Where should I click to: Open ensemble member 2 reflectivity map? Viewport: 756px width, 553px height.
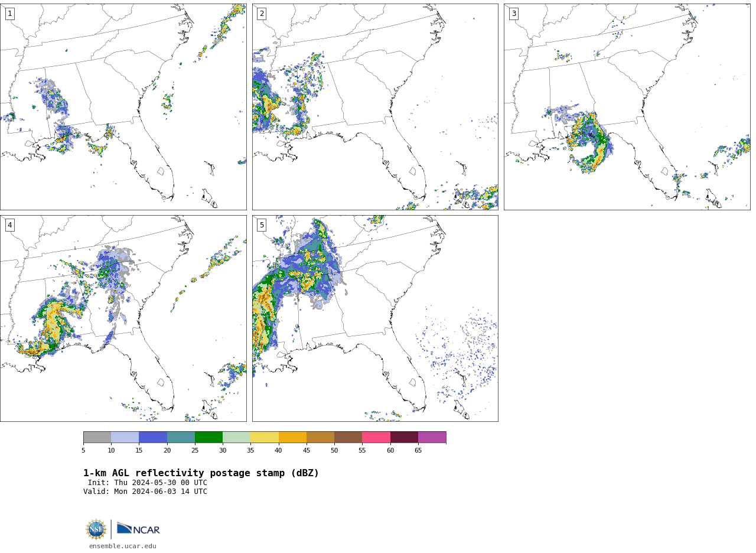tap(375, 107)
